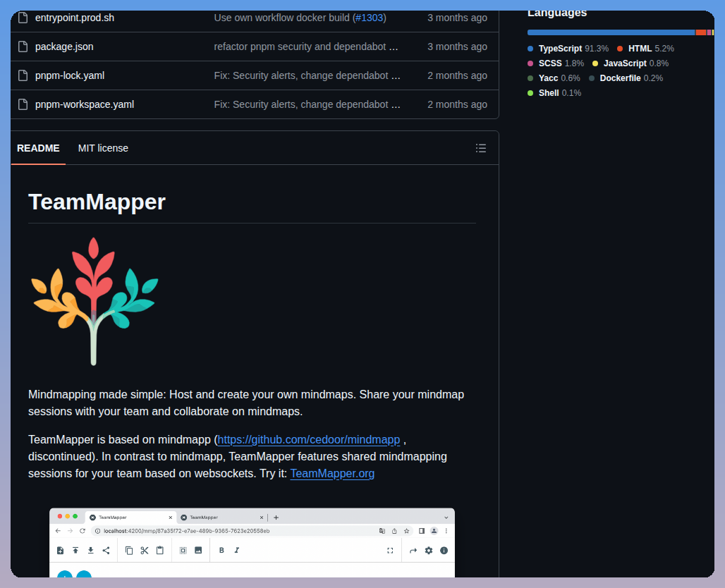Click the info icon in screenshot toolbar
Image resolution: width=725 pixels, height=588 pixels.
coord(444,551)
